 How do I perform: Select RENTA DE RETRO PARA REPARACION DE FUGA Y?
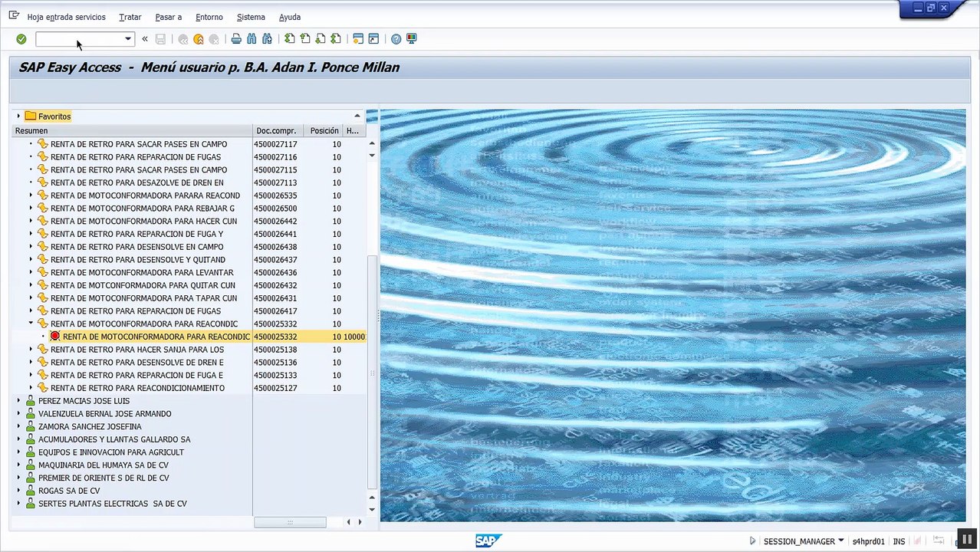(136, 234)
